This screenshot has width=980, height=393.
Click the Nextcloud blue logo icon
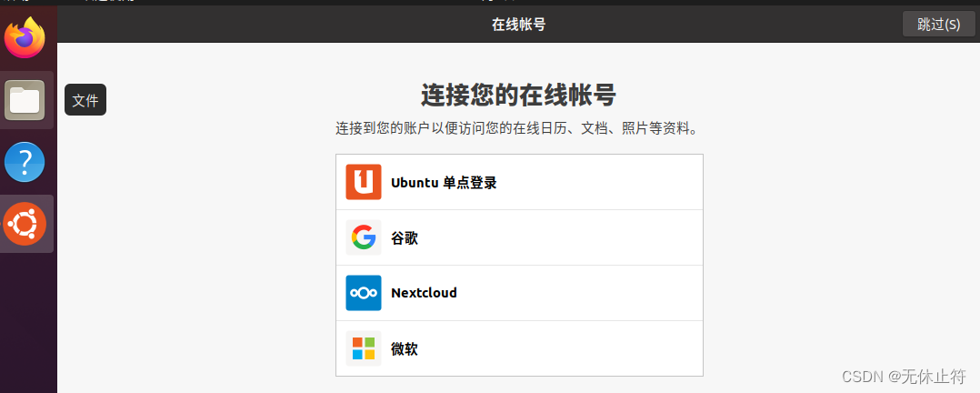pyautogui.click(x=364, y=293)
